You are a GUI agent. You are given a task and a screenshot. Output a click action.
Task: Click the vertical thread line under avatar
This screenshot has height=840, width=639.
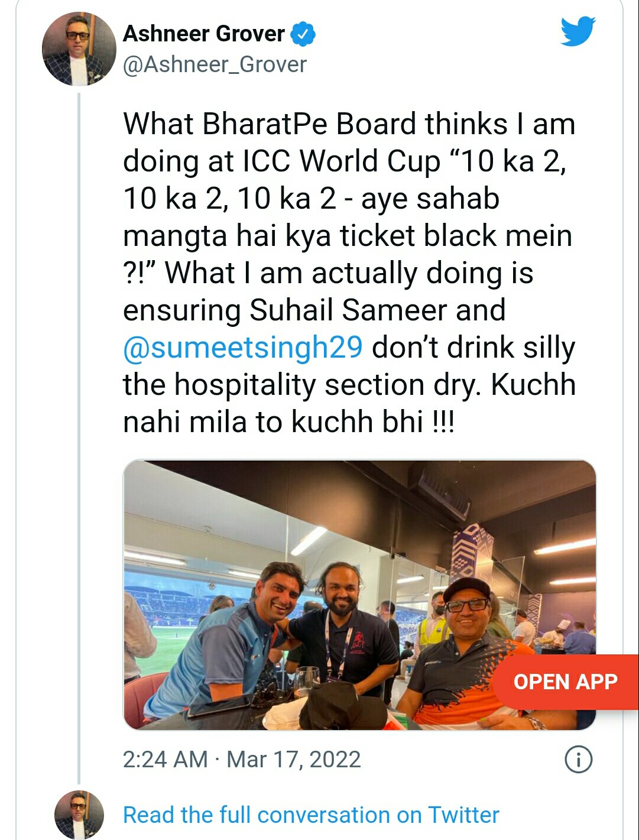pyautogui.click(x=79, y=437)
